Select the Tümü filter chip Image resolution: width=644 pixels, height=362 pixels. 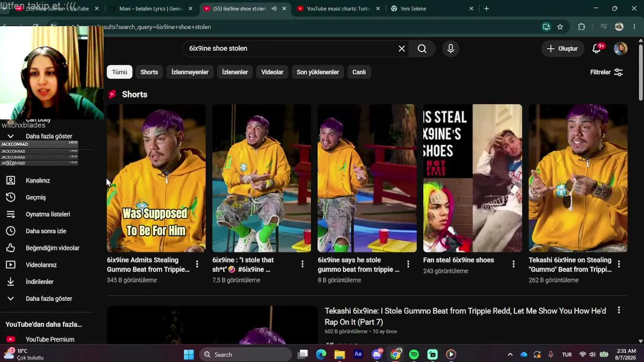pyautogui.click(x=120, y=72)
